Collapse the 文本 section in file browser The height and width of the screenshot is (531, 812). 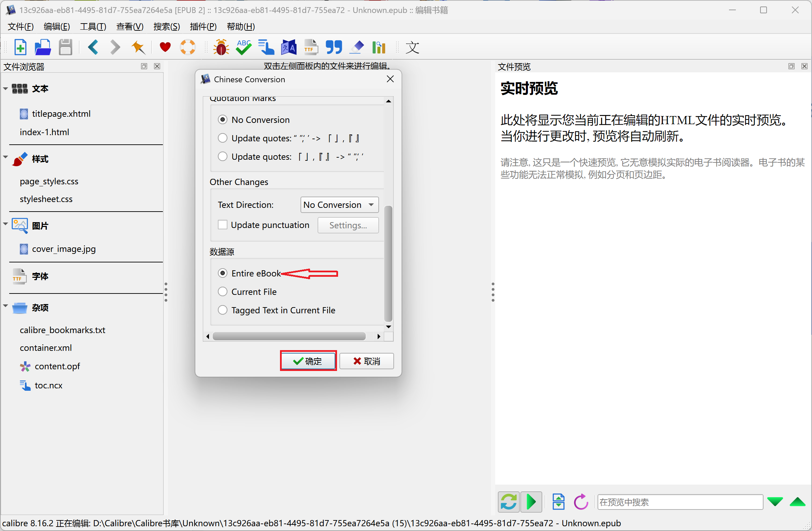(5, 89)
